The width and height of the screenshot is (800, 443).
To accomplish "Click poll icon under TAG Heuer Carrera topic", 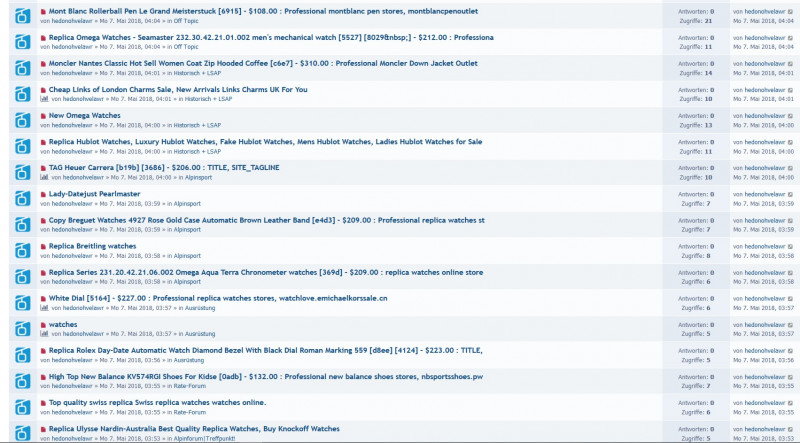I will [44, 177].
